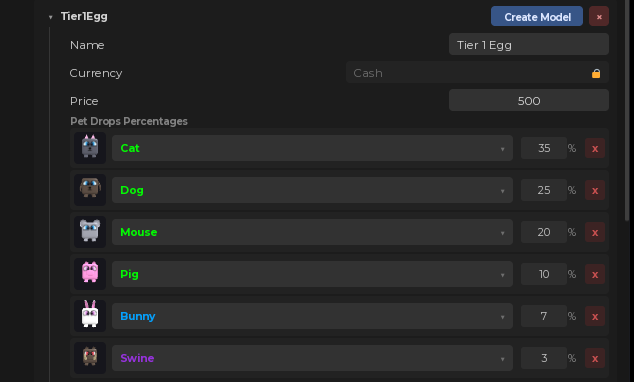634x382 pixels.
Task: Edit the Mouse drop percentage 20
Action: pos(544,232)
